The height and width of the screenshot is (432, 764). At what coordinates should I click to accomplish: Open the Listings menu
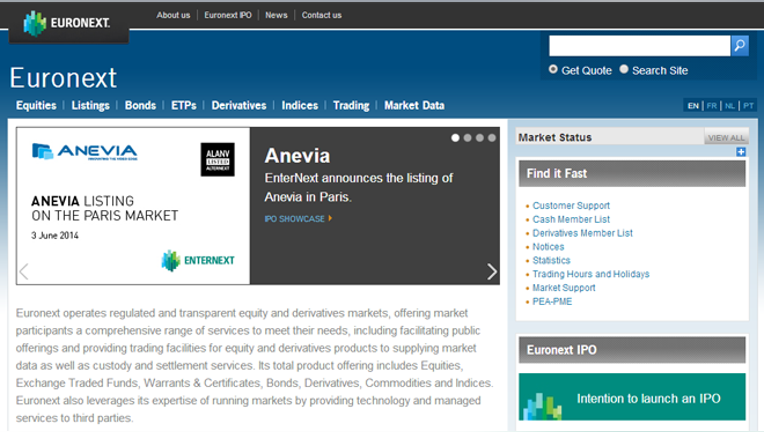click(x=91, y=105)
